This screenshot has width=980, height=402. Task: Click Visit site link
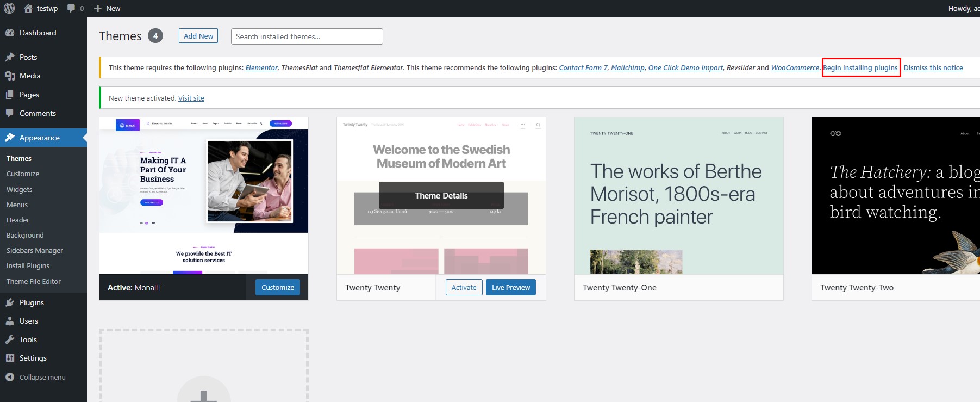click(x=191, y=98)
